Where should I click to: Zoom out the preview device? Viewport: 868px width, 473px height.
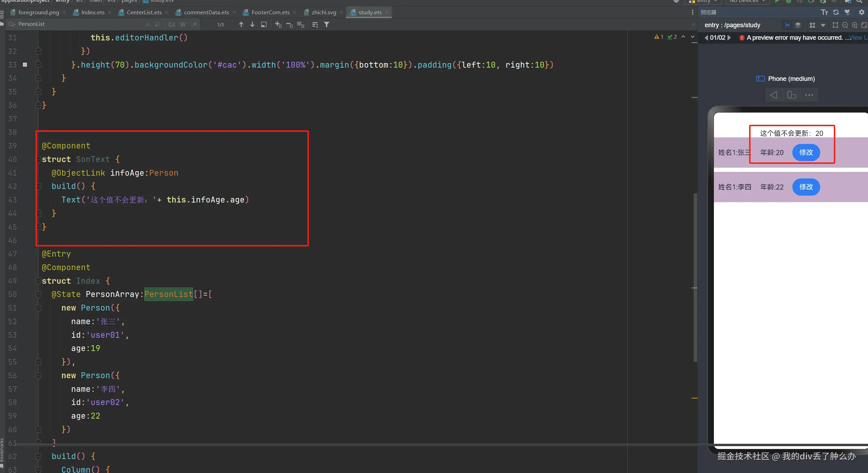click(x=845, y=25)
